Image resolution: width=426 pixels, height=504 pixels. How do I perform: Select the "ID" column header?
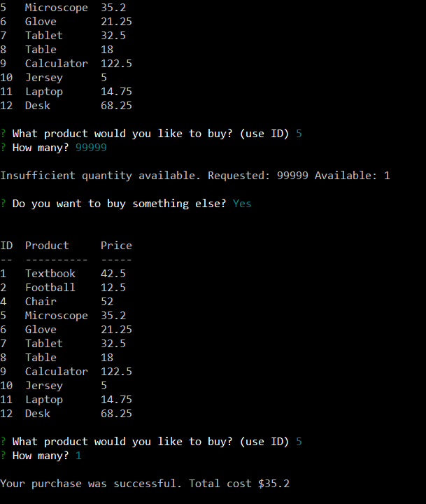[x=6, y=246]
